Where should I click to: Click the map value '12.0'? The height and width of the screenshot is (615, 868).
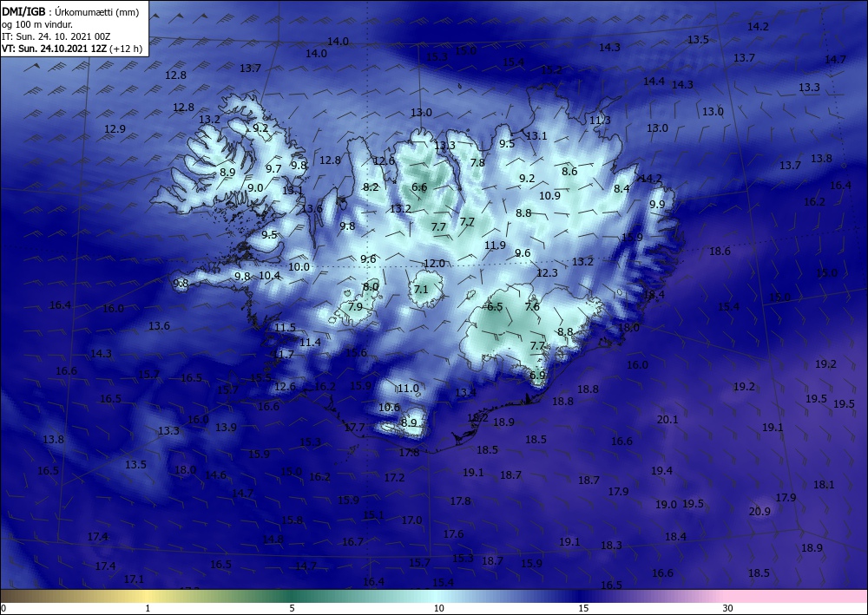coord(434,263)
